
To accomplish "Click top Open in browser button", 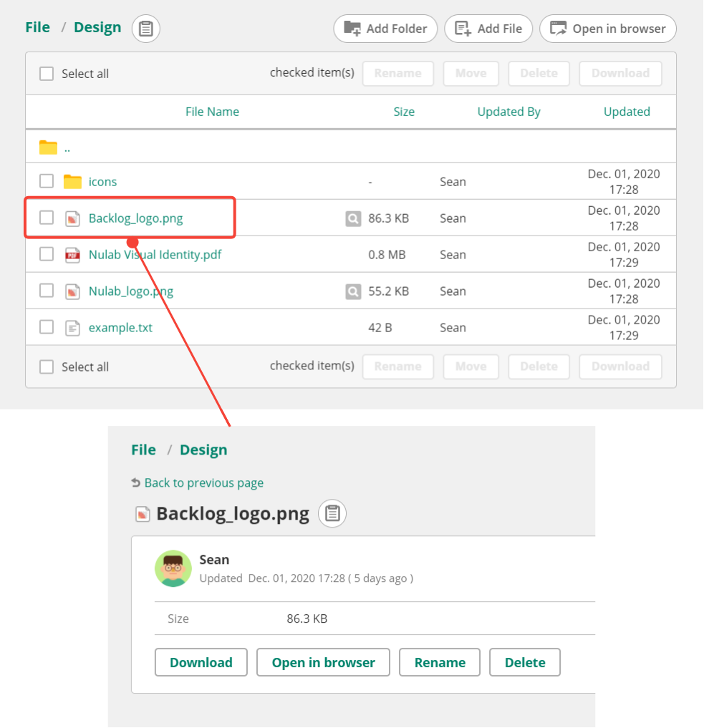I will [x=608, y=29].
